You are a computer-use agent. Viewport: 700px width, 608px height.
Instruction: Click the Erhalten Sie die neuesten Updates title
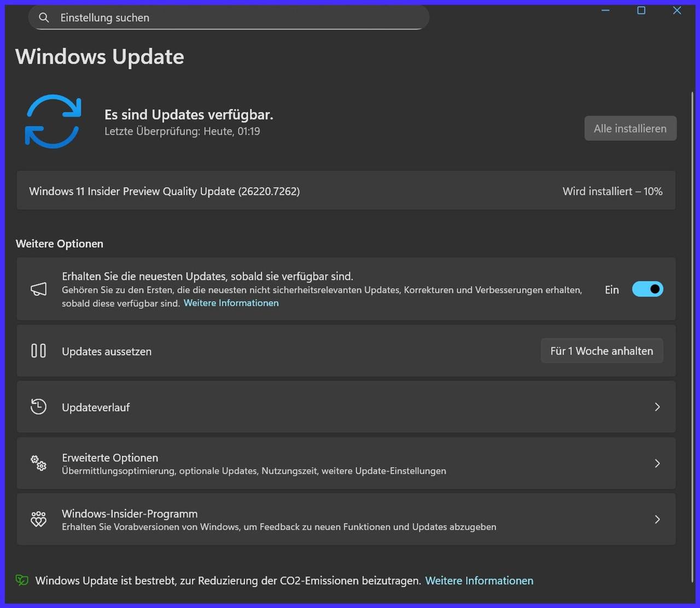207,276
